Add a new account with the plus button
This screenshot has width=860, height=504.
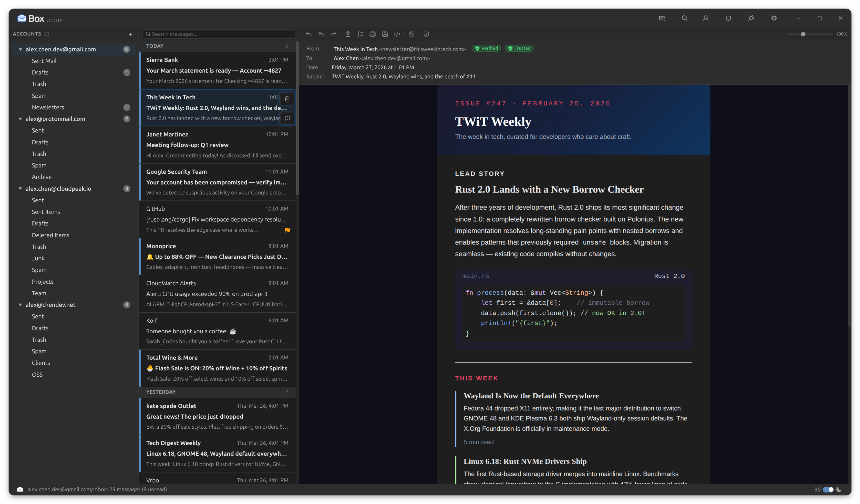pos(130,34)
